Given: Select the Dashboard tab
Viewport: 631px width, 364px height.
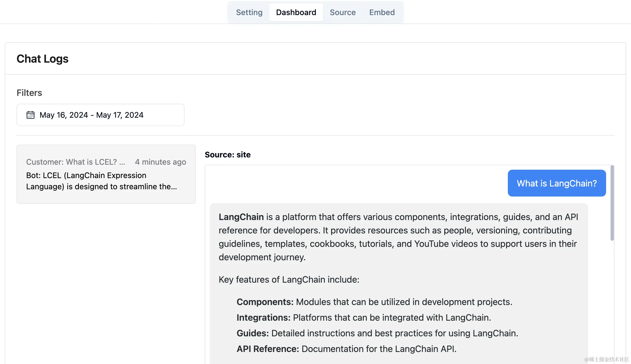Looking at the screenshot, I should [x=296, y=12].
